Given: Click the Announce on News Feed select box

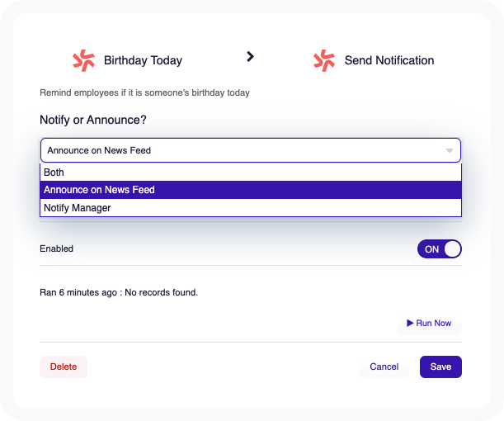Looking at the screenshot, I should tap(251, 150).
